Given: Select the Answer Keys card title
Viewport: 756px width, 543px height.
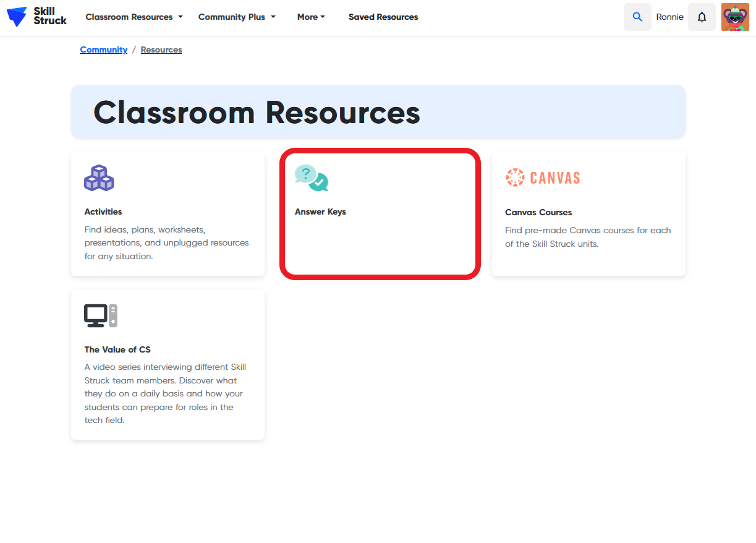Looking at the screenshot, I should [x=320, y=212].
